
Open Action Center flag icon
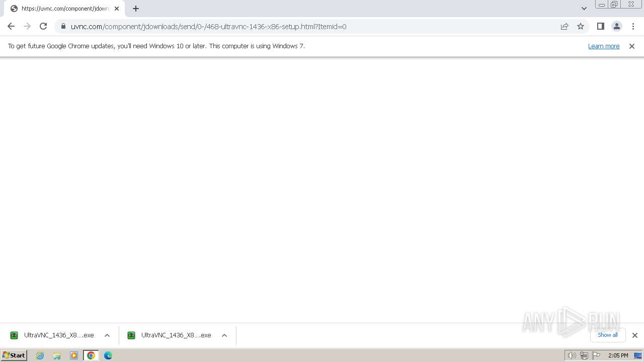[596, 355]
